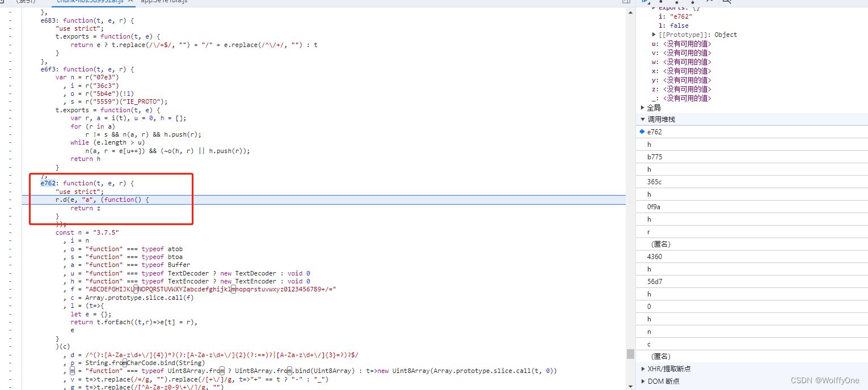Click the gutter beside the r.d(e, "a" line
The height and width of the screenshot is (390, 868).
pos(10,200)
